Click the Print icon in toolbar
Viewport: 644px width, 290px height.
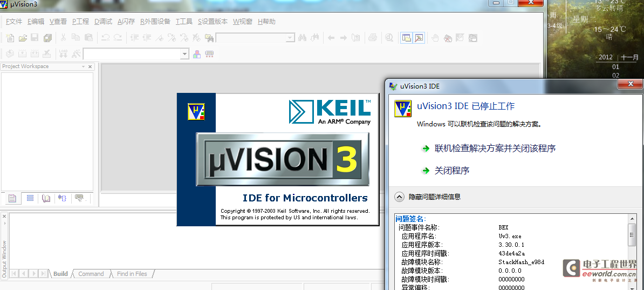(x=373, y=38)
